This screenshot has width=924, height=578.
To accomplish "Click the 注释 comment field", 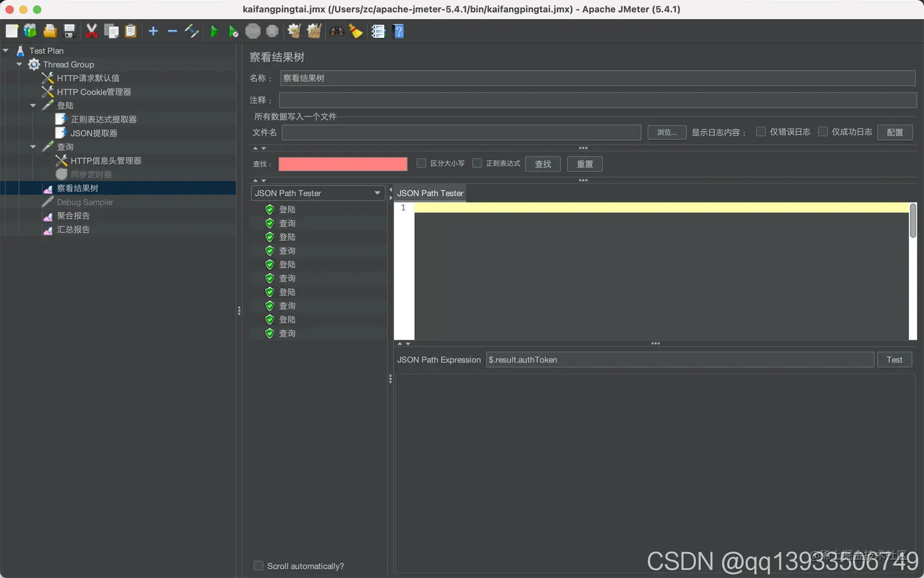I will tap(598, 100).
